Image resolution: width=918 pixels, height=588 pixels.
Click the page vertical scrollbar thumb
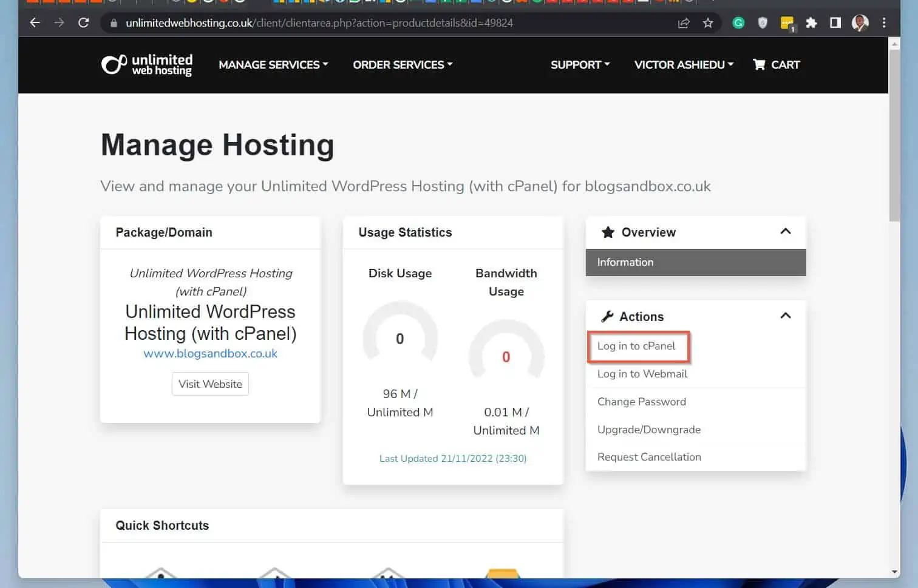894,135
